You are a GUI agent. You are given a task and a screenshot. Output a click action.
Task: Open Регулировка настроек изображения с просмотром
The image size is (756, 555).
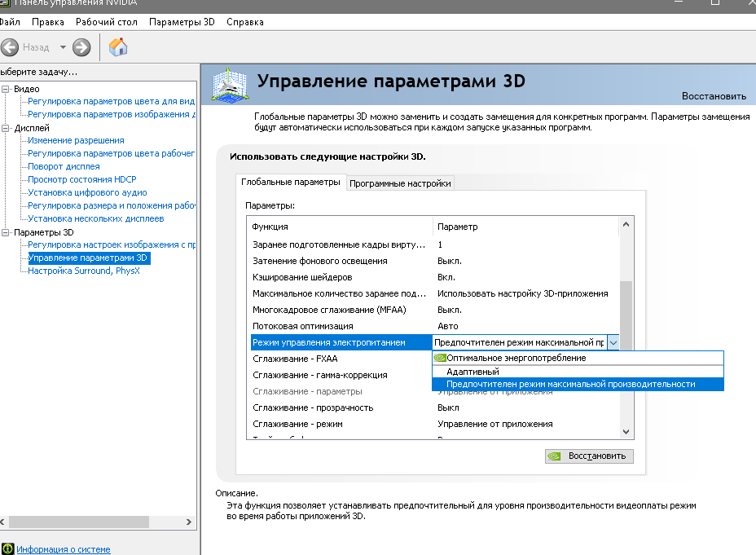click(x=112, y=244)
